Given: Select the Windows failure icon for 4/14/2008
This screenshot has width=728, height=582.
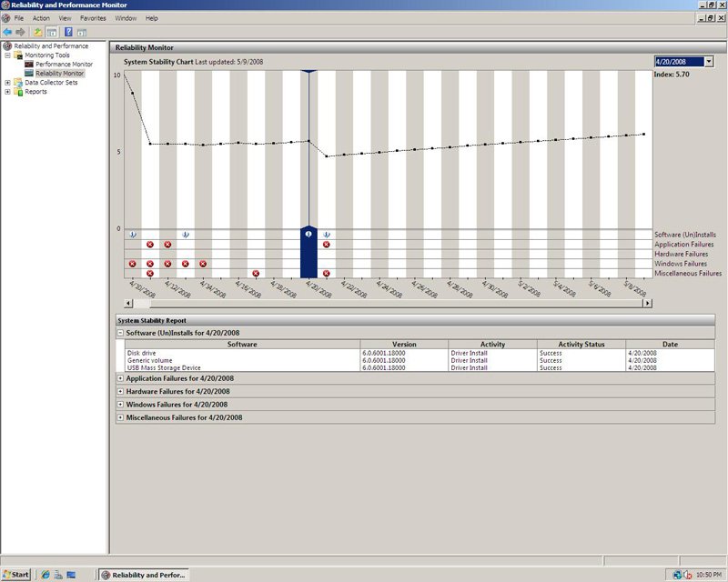Looking at the screenshot, I should tap(203, 264).
